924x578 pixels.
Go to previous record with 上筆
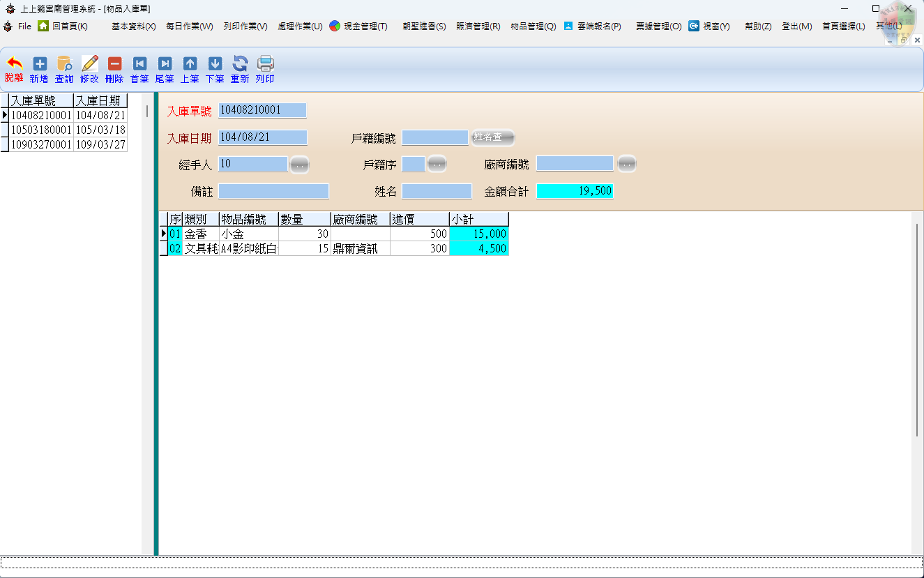tap(190, 64)
